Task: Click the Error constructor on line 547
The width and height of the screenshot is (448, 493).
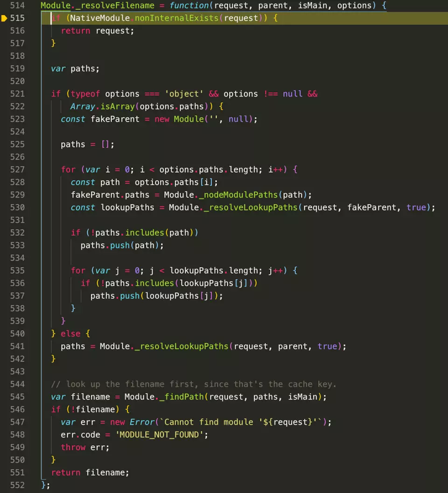Action: (142, 422)
